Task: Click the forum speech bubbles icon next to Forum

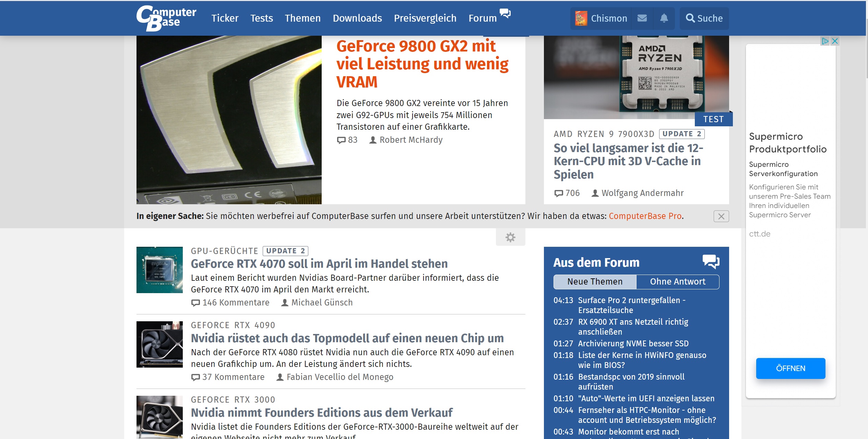Action: click(505, 14)
